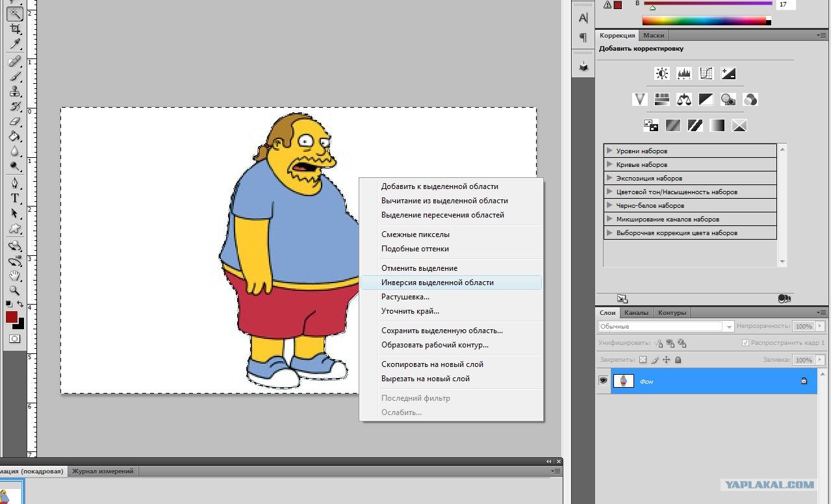
Task: Add a Threshold adjustment
Action: click(695, 125)
